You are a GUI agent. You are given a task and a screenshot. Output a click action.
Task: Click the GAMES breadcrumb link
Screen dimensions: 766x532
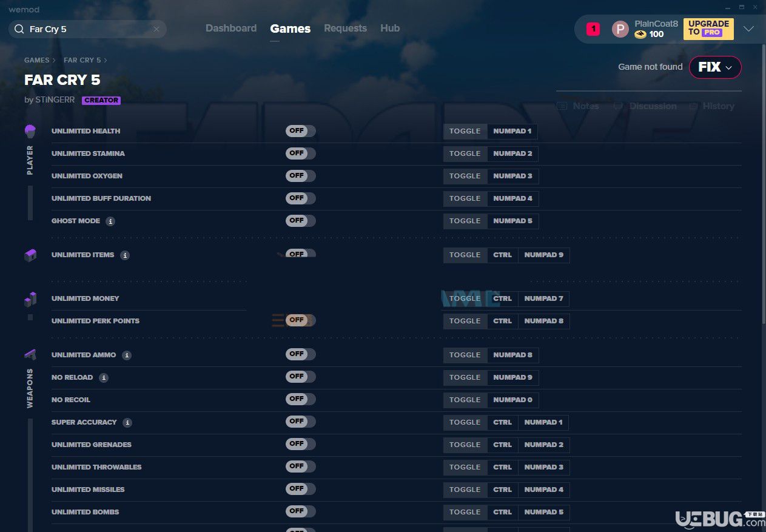click(x=37, y=60)
